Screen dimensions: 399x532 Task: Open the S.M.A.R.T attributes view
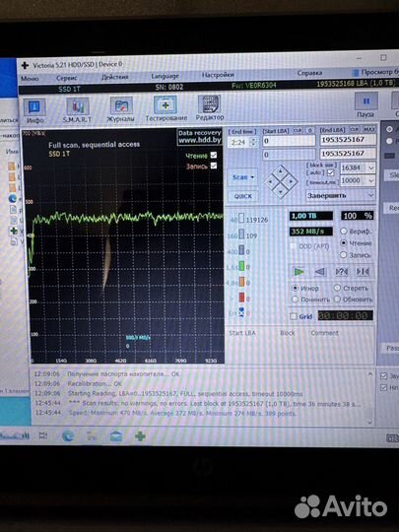tap(78, 110)
